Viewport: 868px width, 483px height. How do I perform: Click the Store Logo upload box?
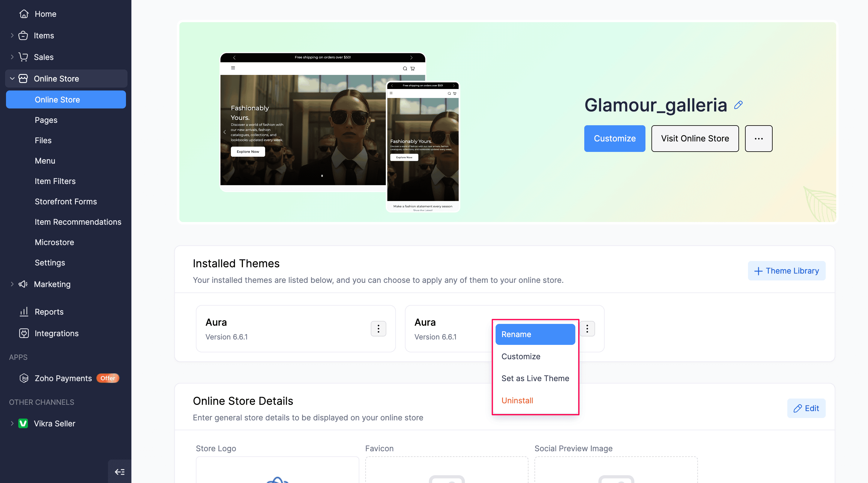(x=277, y=470)
